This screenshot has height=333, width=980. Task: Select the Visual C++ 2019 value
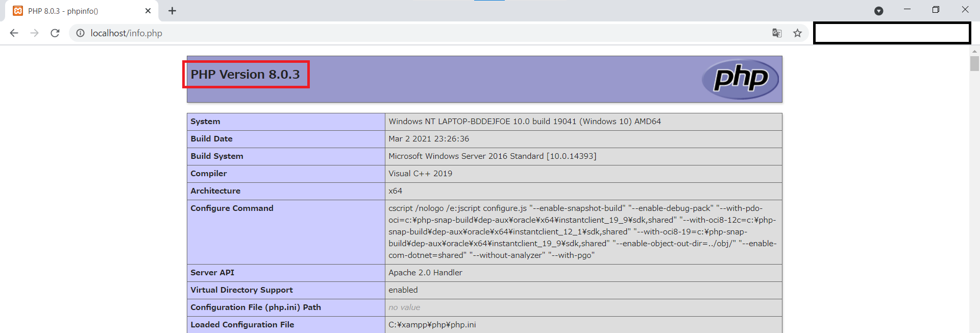420,174
